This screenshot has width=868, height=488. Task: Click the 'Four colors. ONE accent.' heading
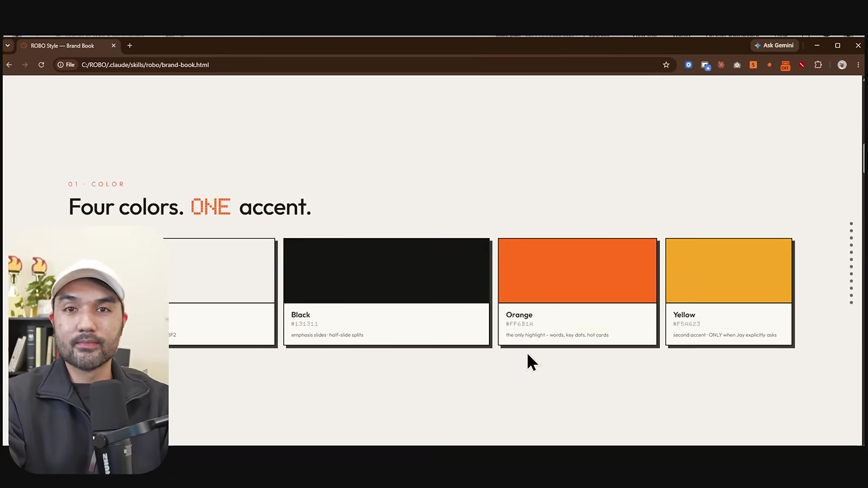pyautogui.click(x=190, y=207)
